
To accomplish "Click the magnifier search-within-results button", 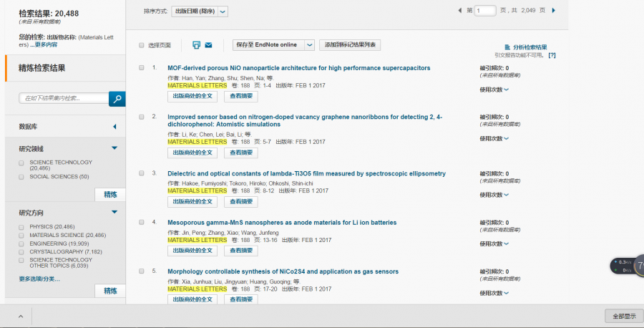I will pyautogui.click(x=117, y=99).
